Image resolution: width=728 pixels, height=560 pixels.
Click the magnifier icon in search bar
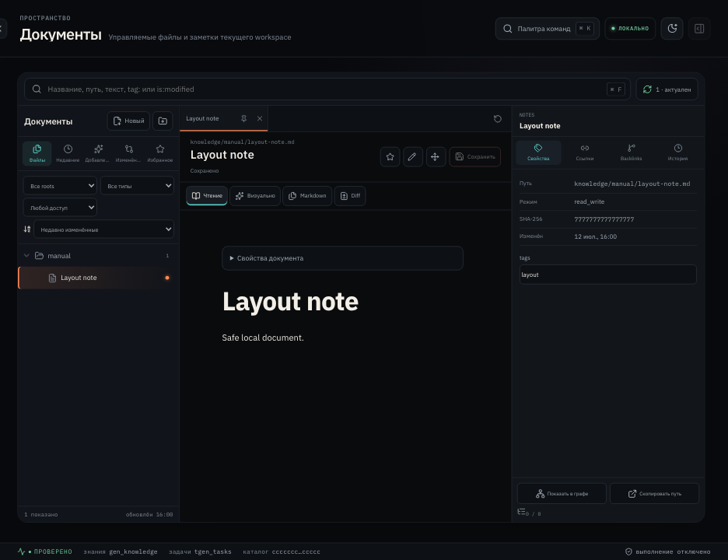(37, 89)
